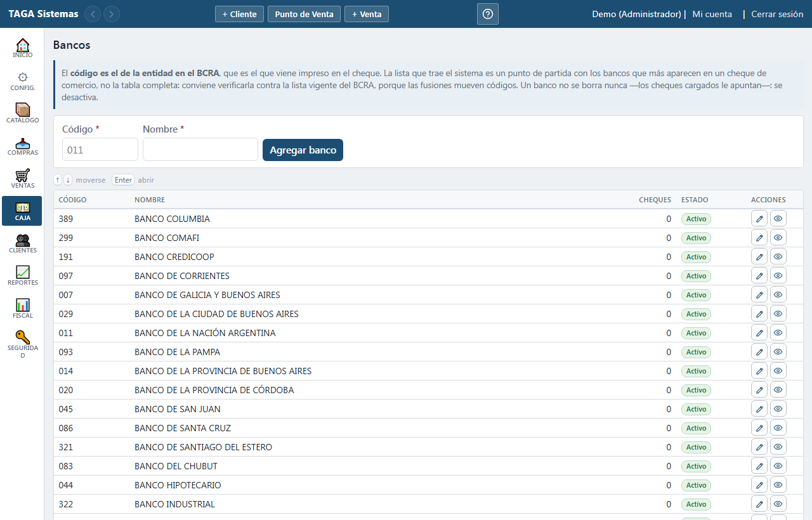Select the BANCO DE SANTA CRUZ row name

pos(183,428)
